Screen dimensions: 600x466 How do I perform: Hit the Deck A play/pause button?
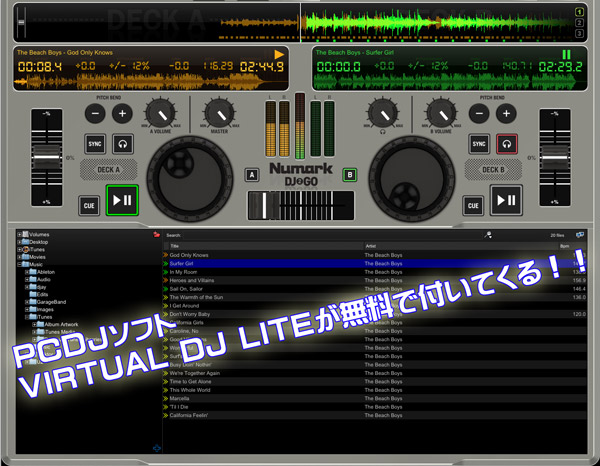click(122, 200)
